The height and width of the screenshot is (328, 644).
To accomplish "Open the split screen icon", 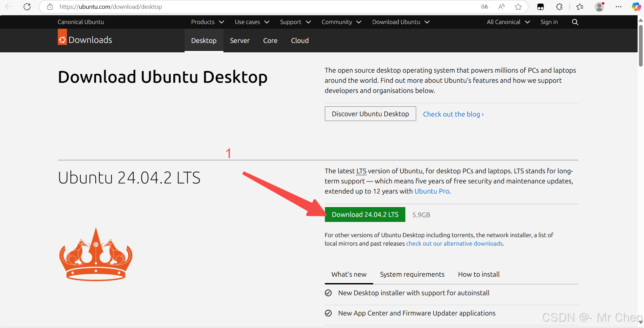I will pyautogui.click(x=541, y=7).
